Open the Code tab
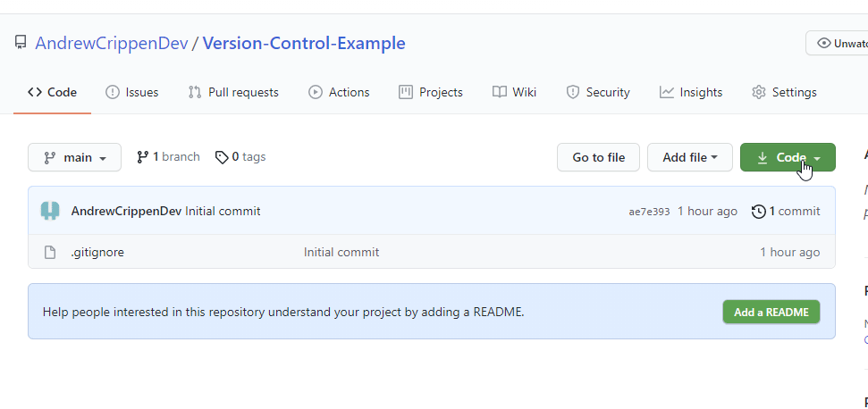Screen dimensions: 868x409 52,92
